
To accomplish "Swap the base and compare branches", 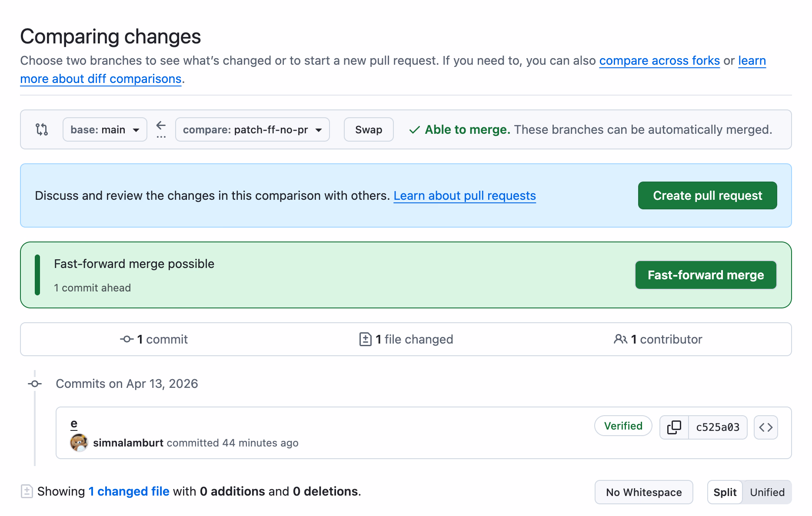I will pyautogui.click(x=369, y=129).
